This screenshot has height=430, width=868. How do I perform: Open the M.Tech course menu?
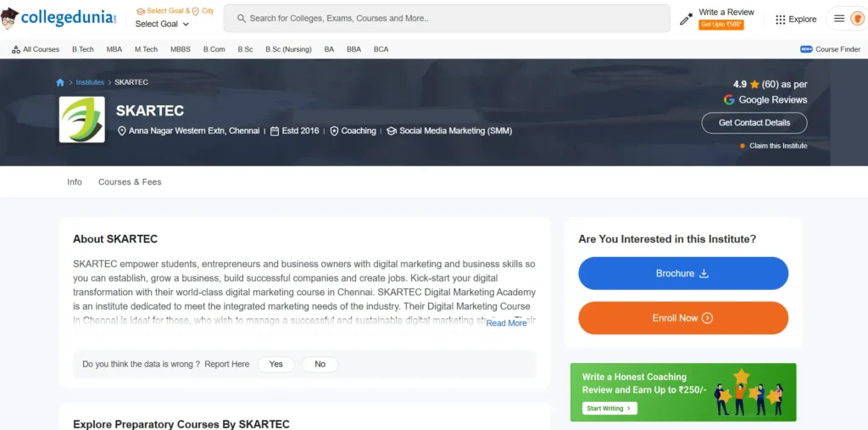[146, 49]
